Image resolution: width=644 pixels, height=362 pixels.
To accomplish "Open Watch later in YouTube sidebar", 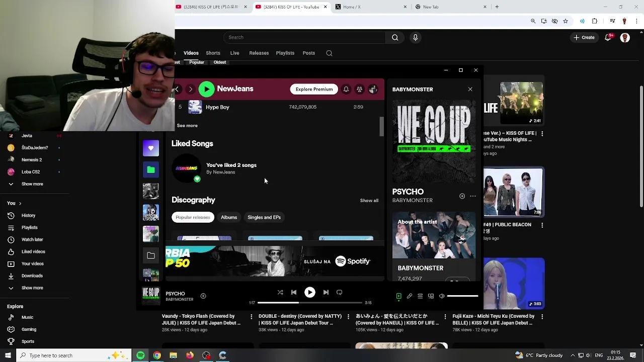I will [x=32, y=240].
